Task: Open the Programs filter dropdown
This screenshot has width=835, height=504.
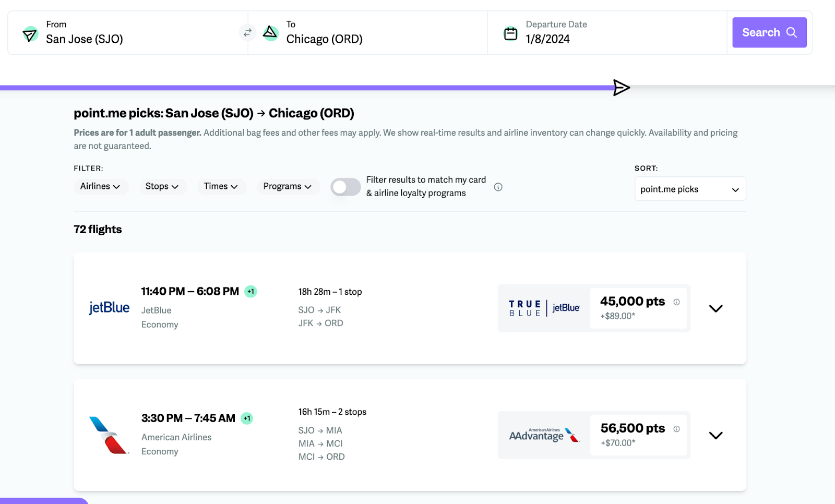Action: (x=288, y=186)
